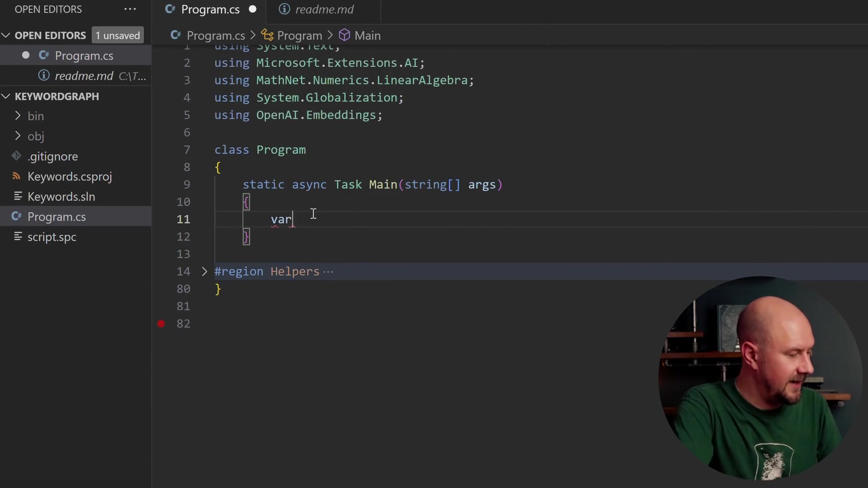The width and height of the screenshot is (868, 488).
Task: Click the namespace icon before Program breadcrumb
Action: tap(268, 35)
